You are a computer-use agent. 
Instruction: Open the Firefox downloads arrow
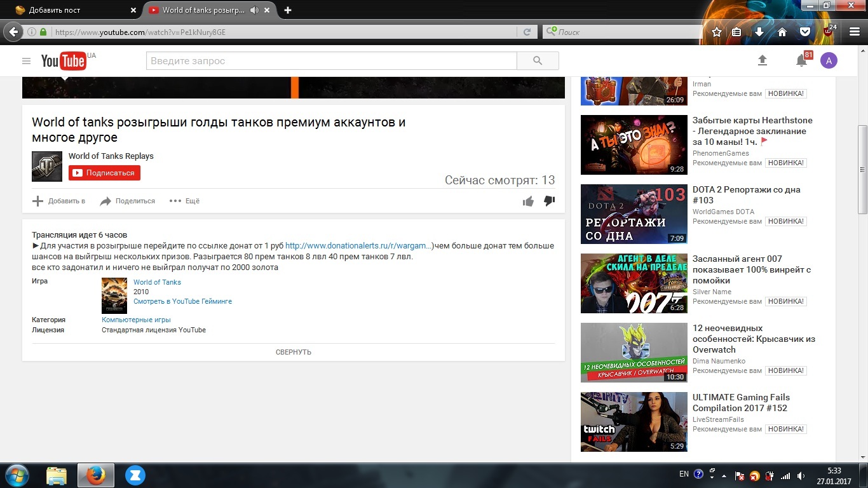(x=759, y=32)
